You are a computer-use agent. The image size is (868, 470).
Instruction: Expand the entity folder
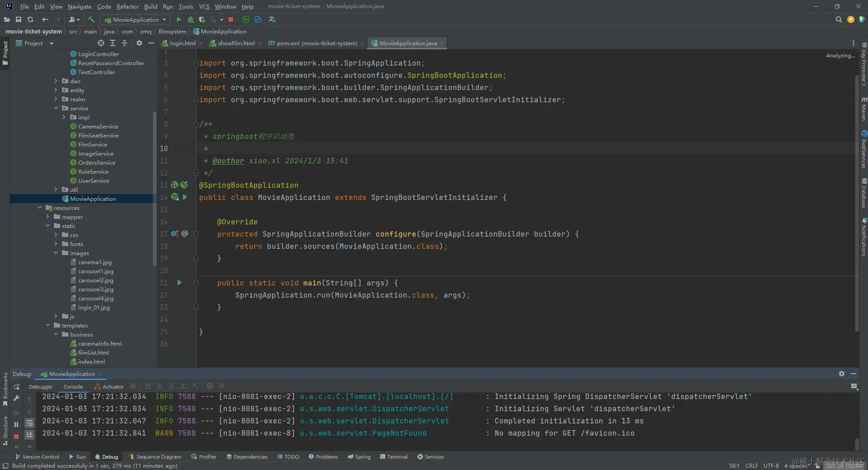[x=56, y=90]
